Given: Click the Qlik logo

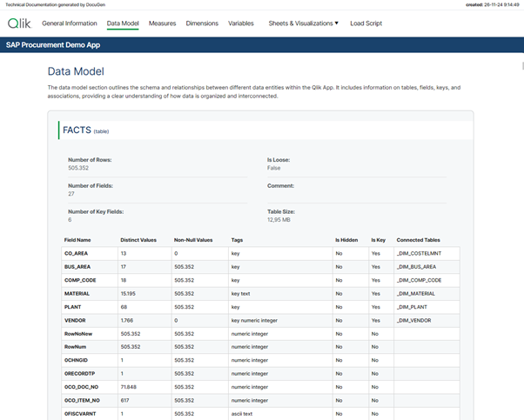Looking at the screenshot, I should click(19, 23).
